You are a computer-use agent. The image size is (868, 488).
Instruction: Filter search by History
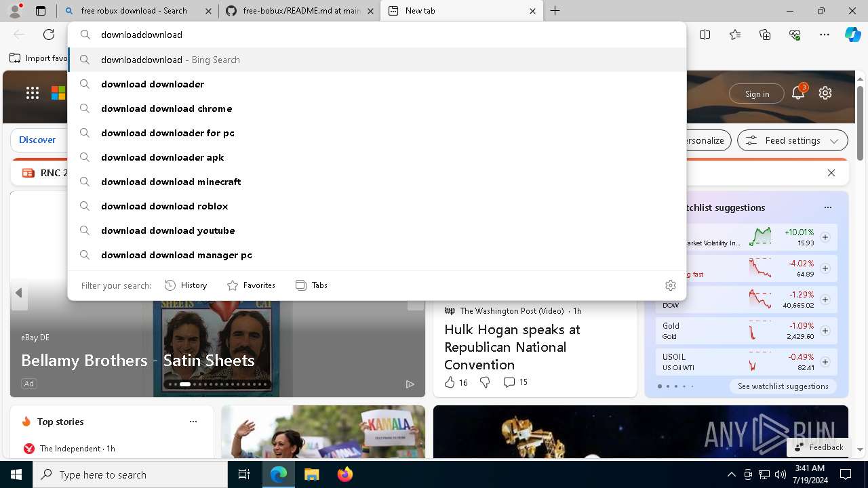tap(186, 285)
